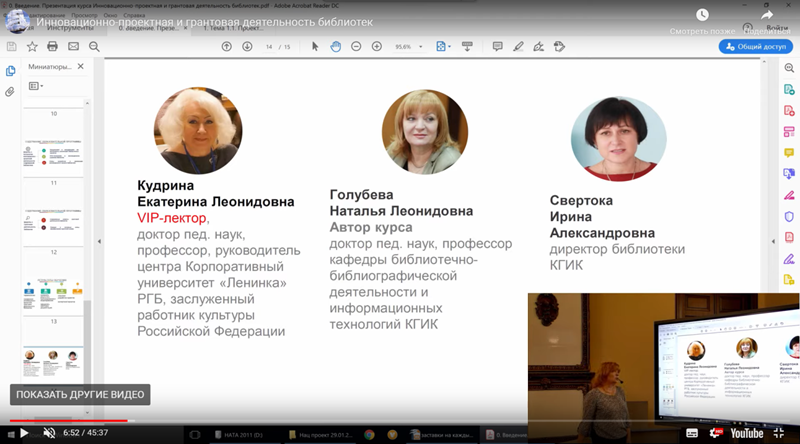This screenshot has height=444, width=800.
Task: Open YouTube player settings gear
Action: (x=715, y=433)
